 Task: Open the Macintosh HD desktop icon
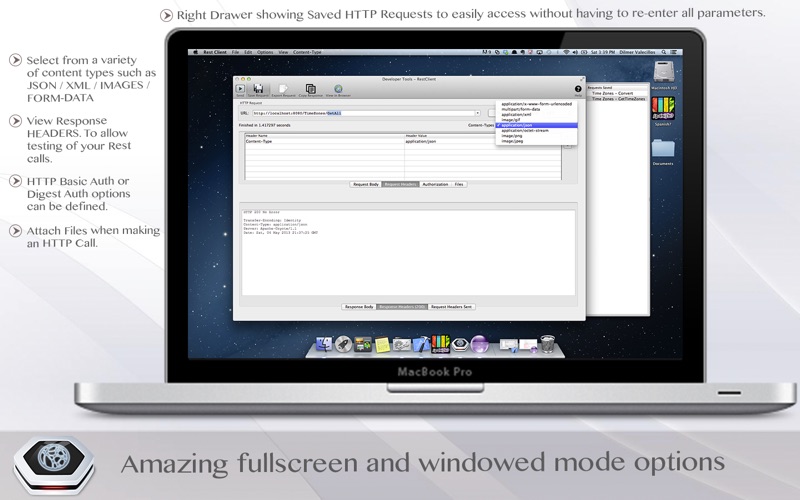[664, 72]
